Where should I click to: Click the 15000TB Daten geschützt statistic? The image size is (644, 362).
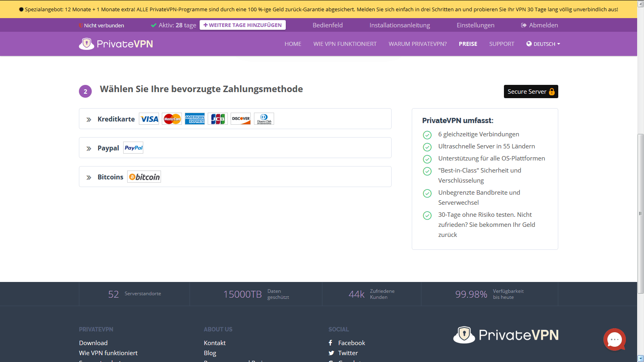tap(256, 294)
